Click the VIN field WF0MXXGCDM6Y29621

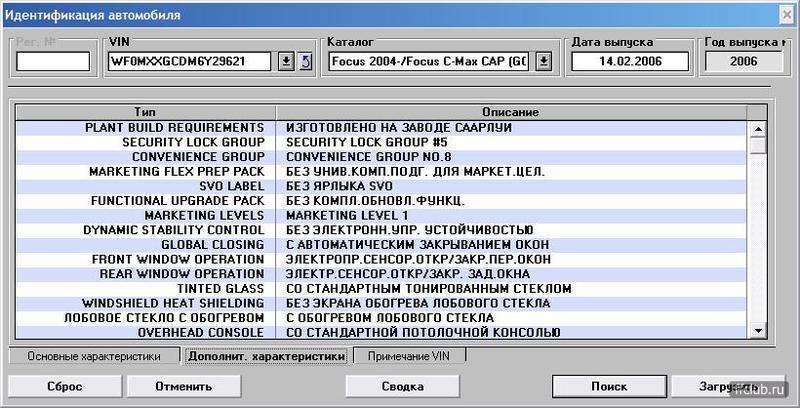point(190,62)
